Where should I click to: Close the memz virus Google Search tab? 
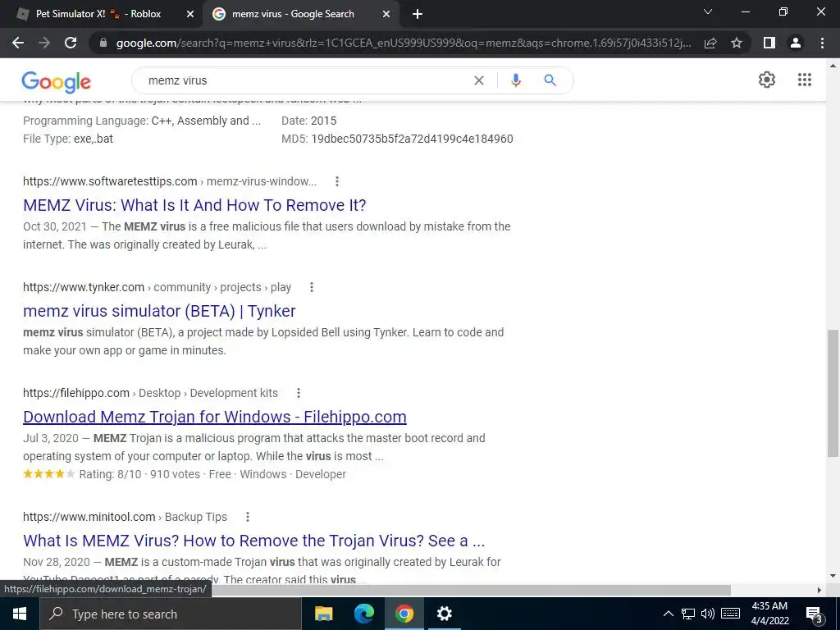click(386, 15)
